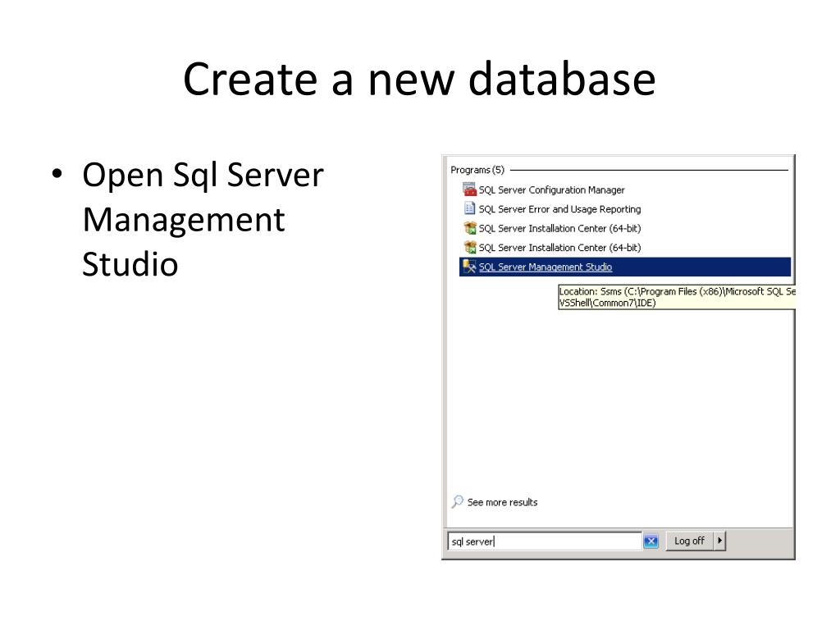Click the SQL Server Configuration Manager icon
This screenshot has width=840, height=630.
click(469, 189)
